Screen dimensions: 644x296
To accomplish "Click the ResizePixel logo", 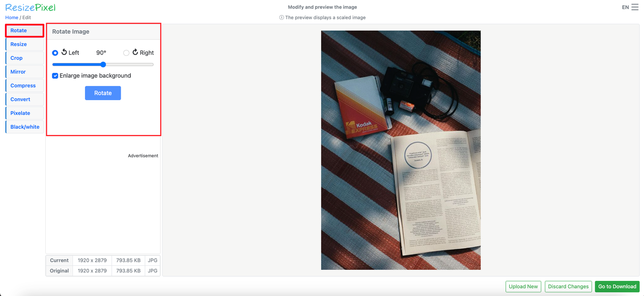I will pos(30,8).
